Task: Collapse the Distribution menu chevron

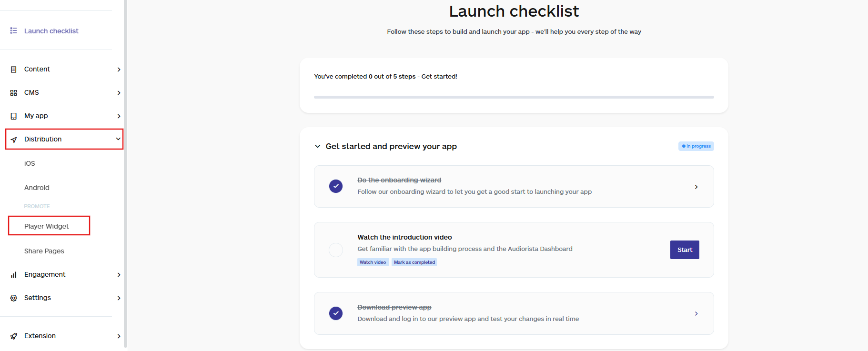Action: click(x=118, y=139)
